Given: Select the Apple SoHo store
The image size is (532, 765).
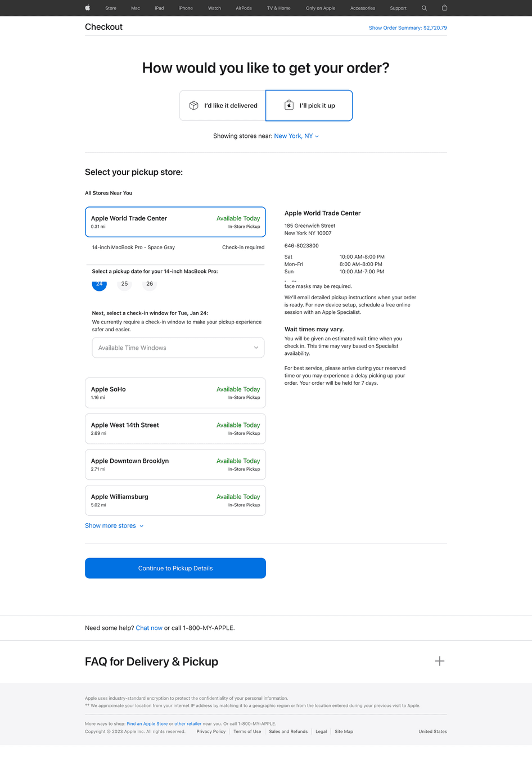Looking at the screenshot, I should 175,393.
